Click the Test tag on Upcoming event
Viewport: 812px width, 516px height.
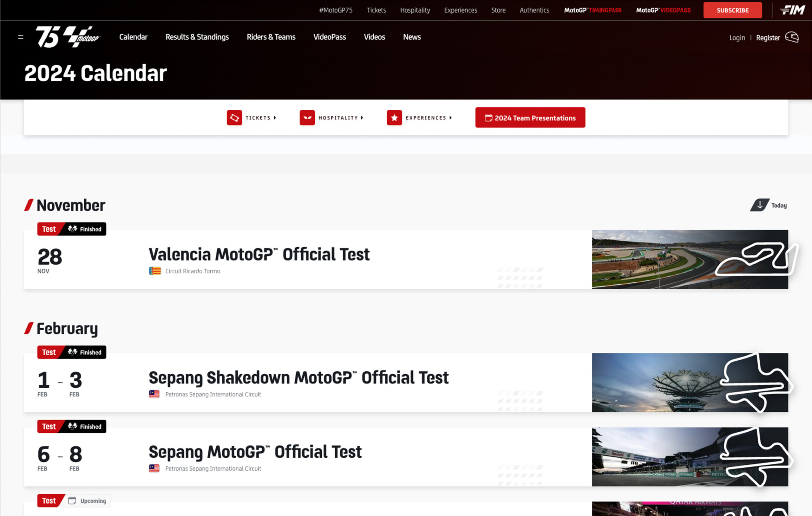[x=49, y=500]
